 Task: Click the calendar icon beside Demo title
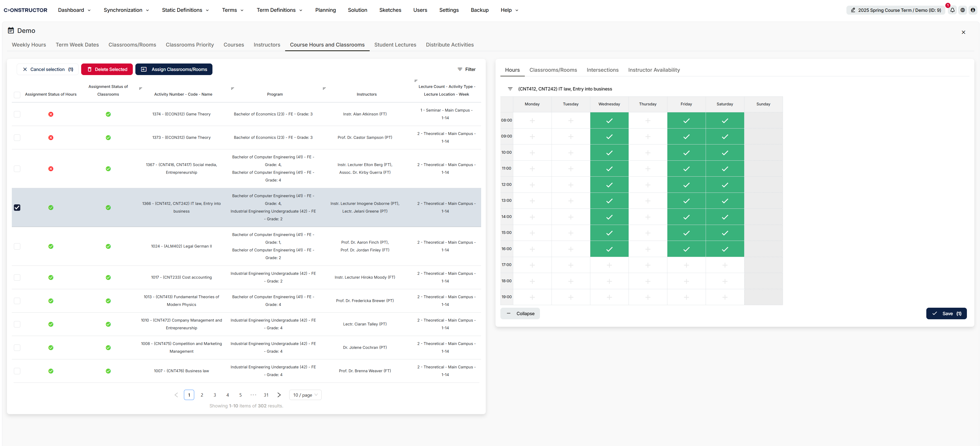pos(11,30)
